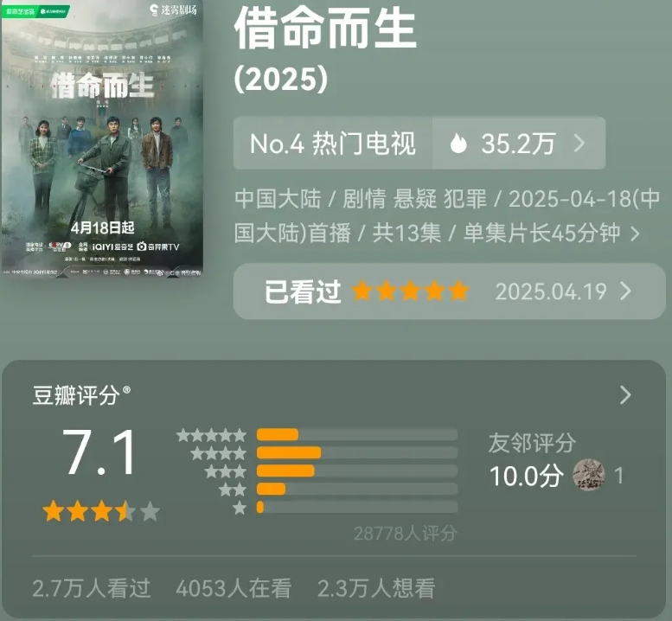Open the 已看过 watched status row
This screenshot has width=672, height=621.
coord(449,291)
